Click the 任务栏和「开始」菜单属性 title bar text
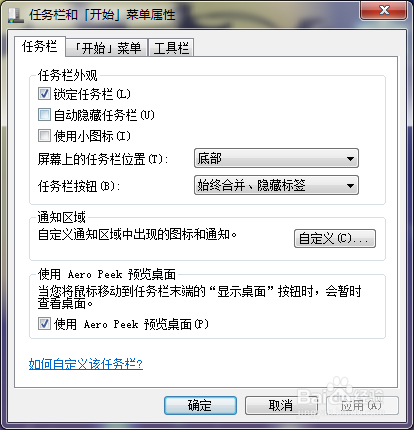414x430 pixels. tap(102, 15)
